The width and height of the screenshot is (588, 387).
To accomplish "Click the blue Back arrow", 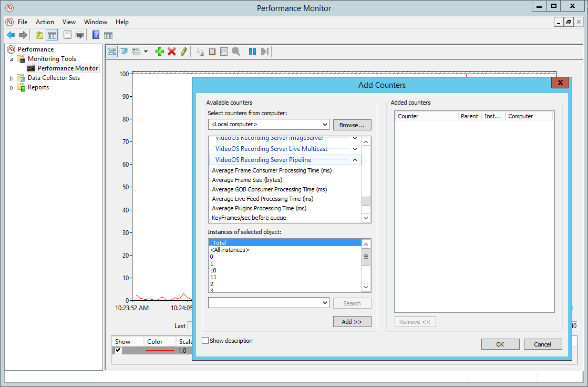I will click(x=11, y=35).
